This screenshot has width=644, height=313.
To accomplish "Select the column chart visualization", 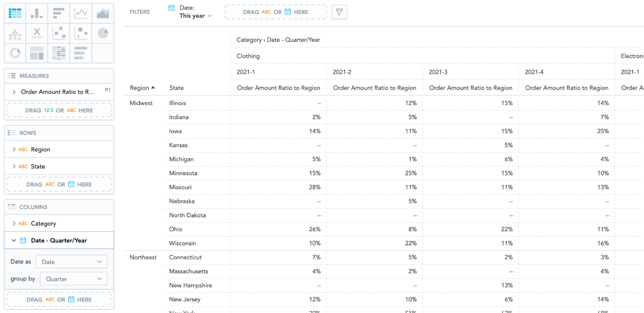I will [x=37, y=13].
